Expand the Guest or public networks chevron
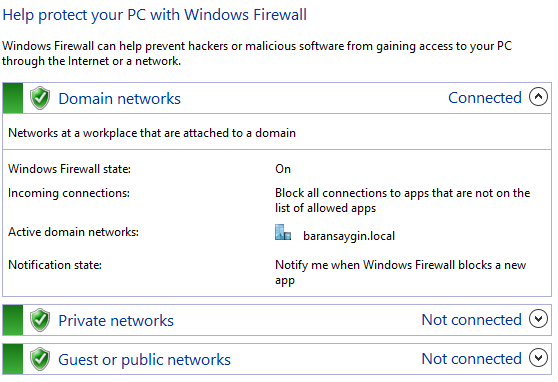This screenshot has height=382, width=558. tap(538, 358)
